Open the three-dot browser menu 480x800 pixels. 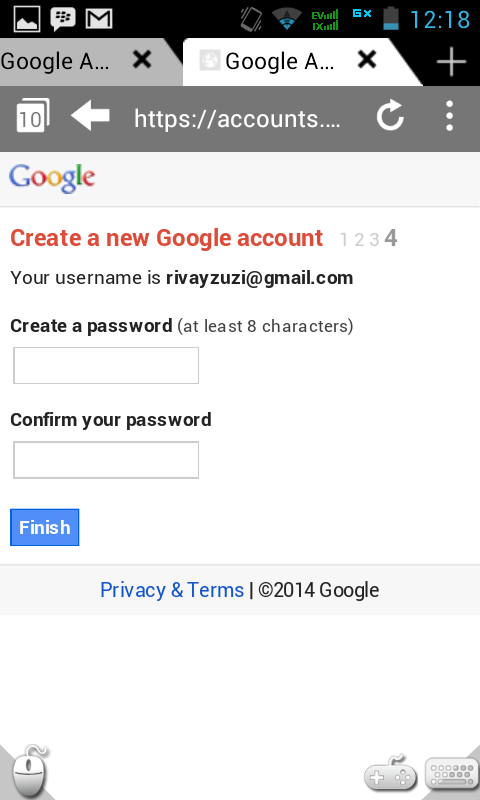tap(449, 116)
